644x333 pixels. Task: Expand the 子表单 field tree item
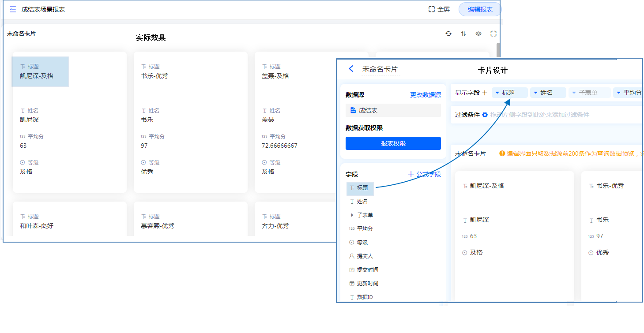tap(352, 215)
